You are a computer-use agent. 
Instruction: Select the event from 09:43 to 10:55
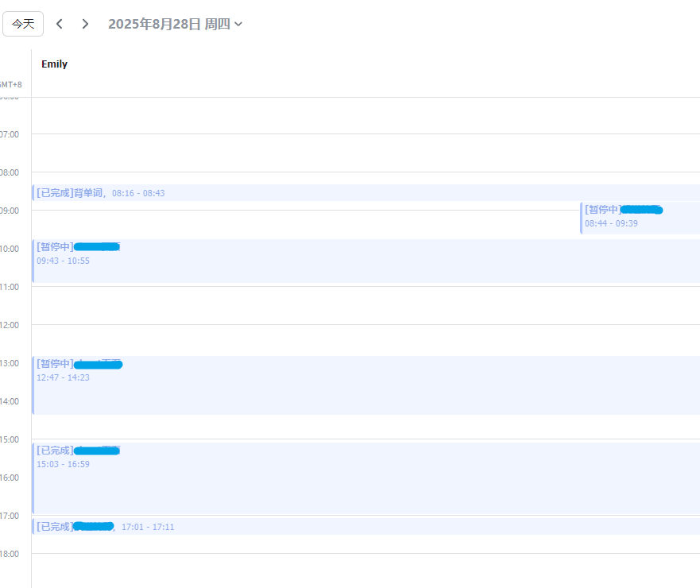tap(318, 261)
